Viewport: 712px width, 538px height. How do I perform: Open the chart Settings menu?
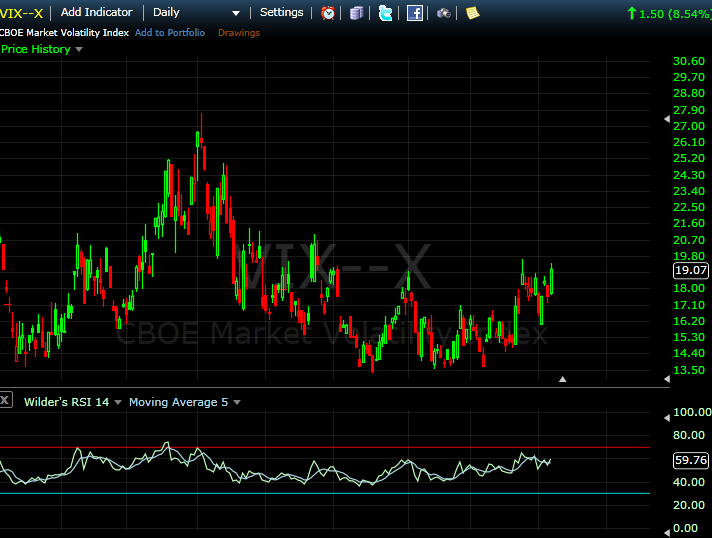pyautogui.click(x=281, y=12)
